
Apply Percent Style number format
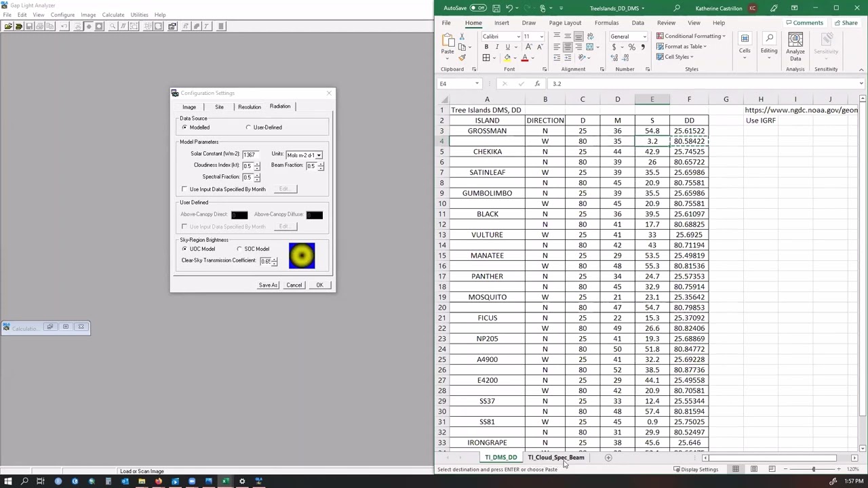click(631, 47)
